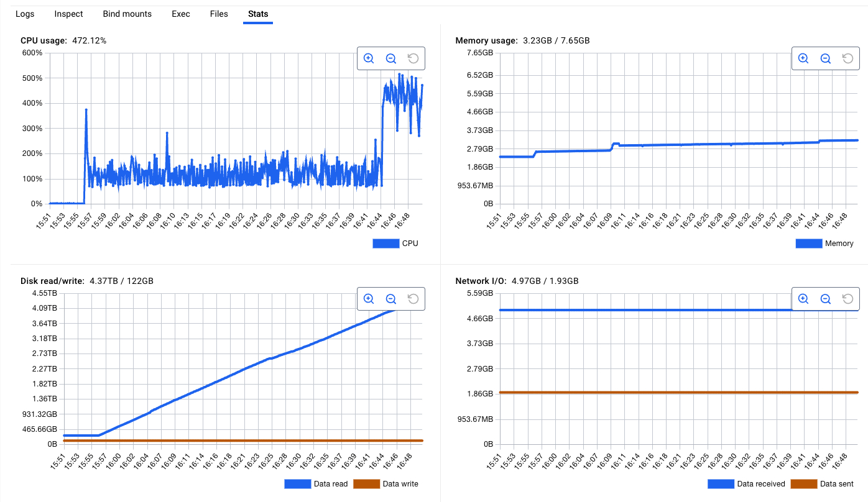Reset zoom on the CPU usage chart
This screenshot has width=868, height=502.
coord(413,58)
